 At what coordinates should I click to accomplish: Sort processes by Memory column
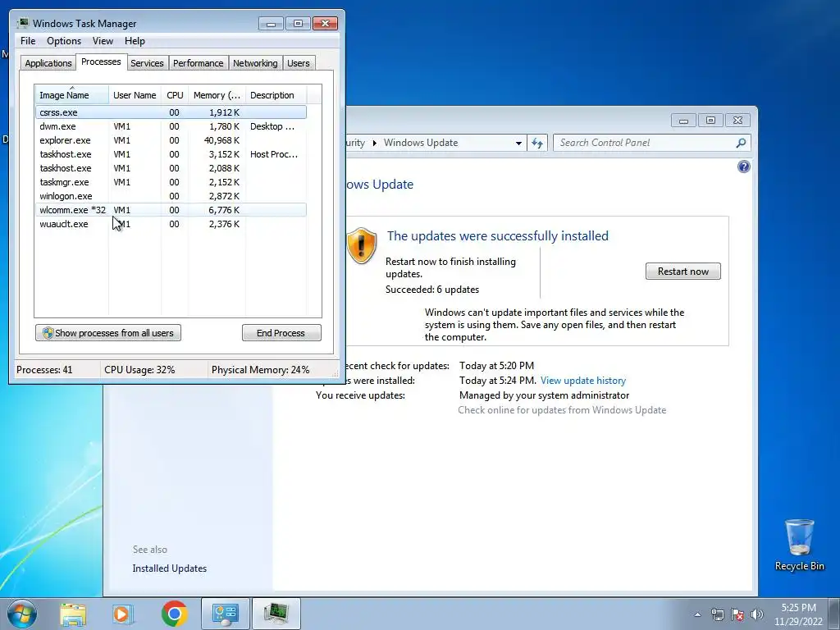tap(217, 95)
